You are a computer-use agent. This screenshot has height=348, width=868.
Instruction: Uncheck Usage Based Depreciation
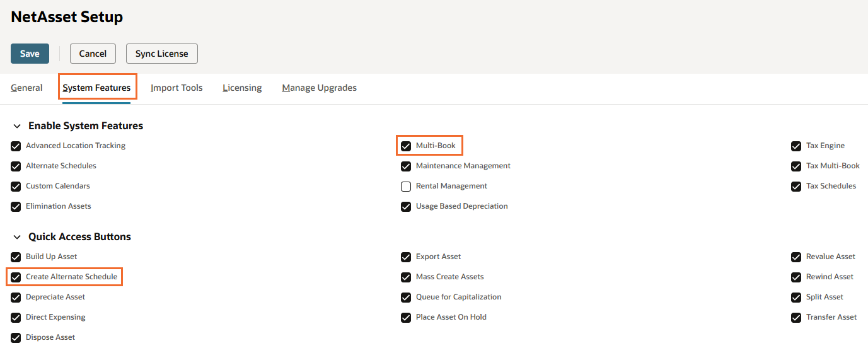[x=406, y=207]
